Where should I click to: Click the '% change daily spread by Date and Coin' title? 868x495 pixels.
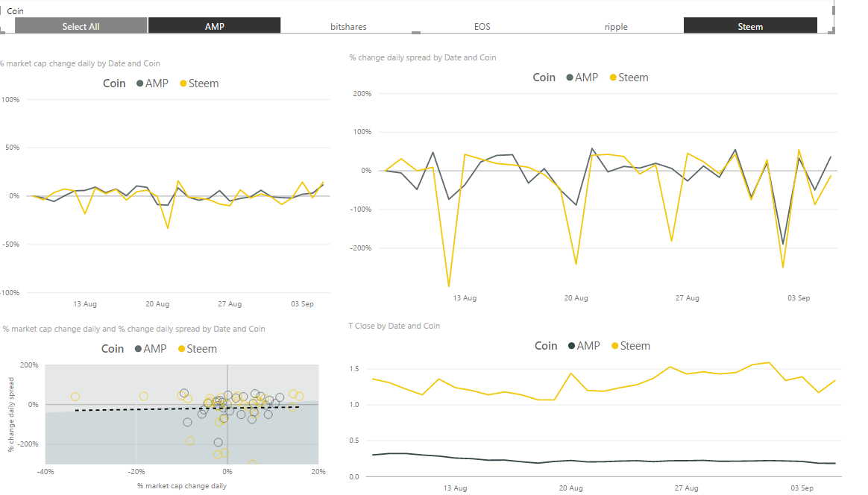(423, 57)
